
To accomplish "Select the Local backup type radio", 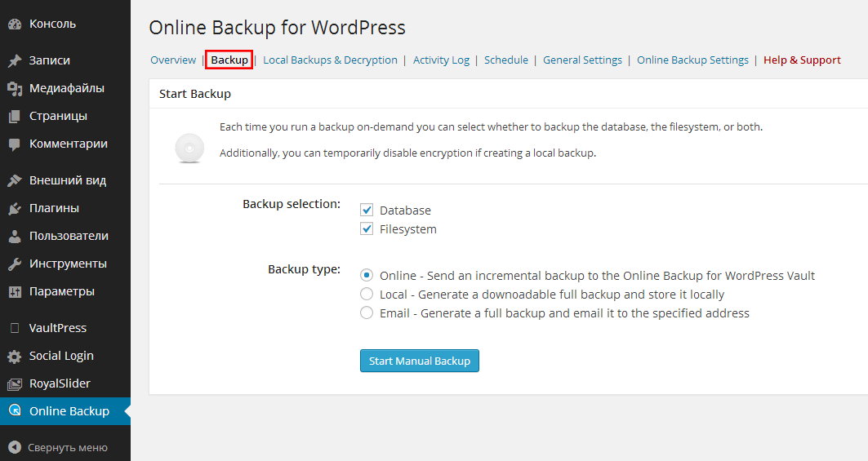I will (x=367, y=294).
